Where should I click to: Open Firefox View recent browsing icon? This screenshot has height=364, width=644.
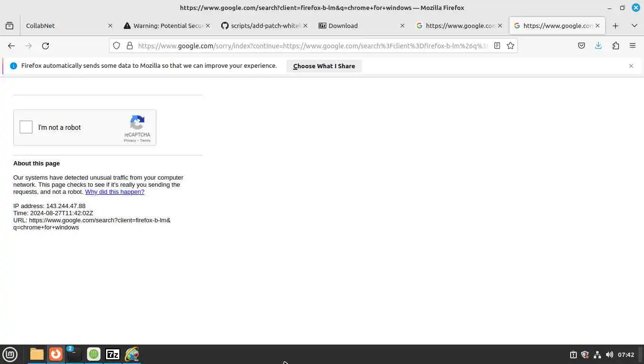(9, 26)
